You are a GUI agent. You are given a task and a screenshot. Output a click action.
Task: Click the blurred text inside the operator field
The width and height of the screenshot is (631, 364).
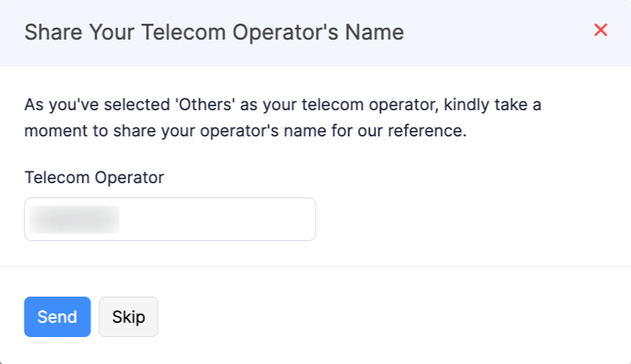[x=74, y=219]
